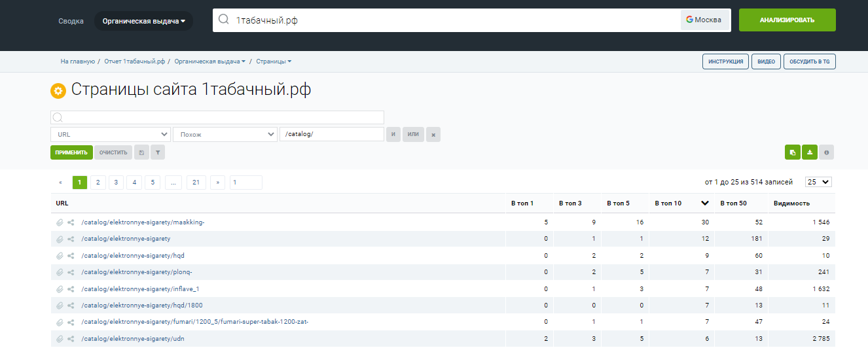Add a condition with the И button
Image resolution: width=868 pixels, height=350 pixels.
pyautogui.click(x=393, y=135)
